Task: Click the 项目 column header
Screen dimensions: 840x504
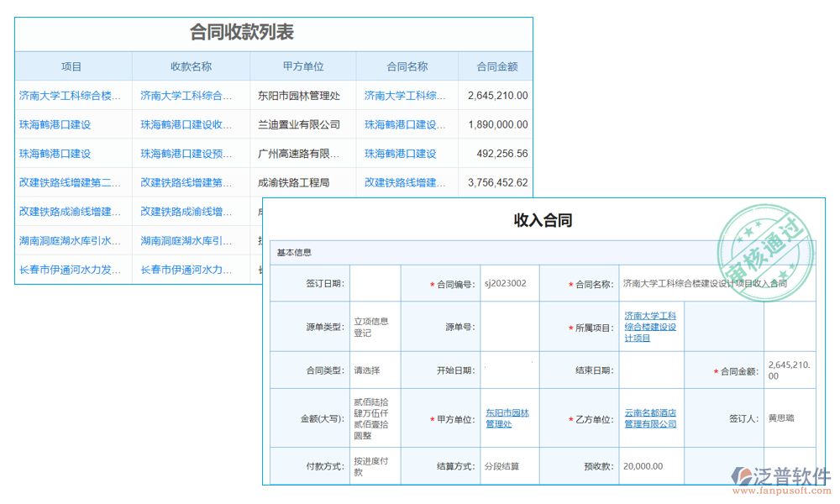Action: 71,66
